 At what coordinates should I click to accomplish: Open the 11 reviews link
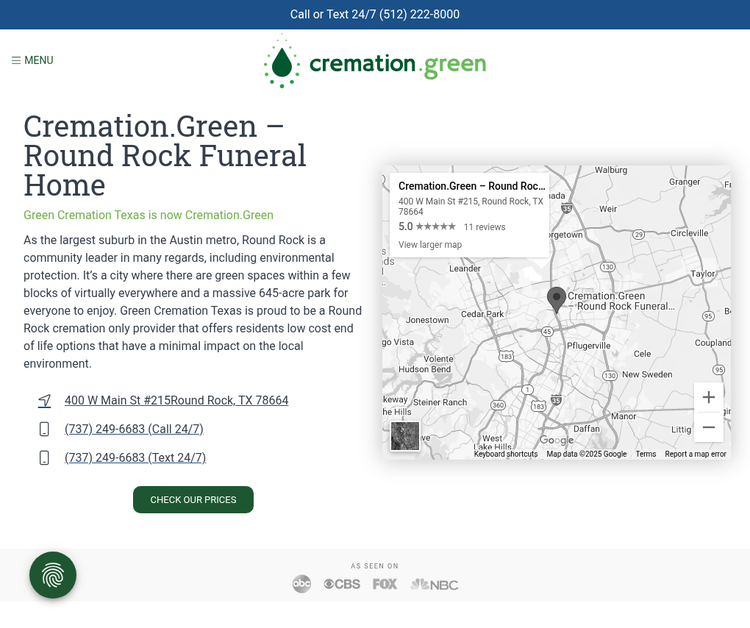(484, 227)
